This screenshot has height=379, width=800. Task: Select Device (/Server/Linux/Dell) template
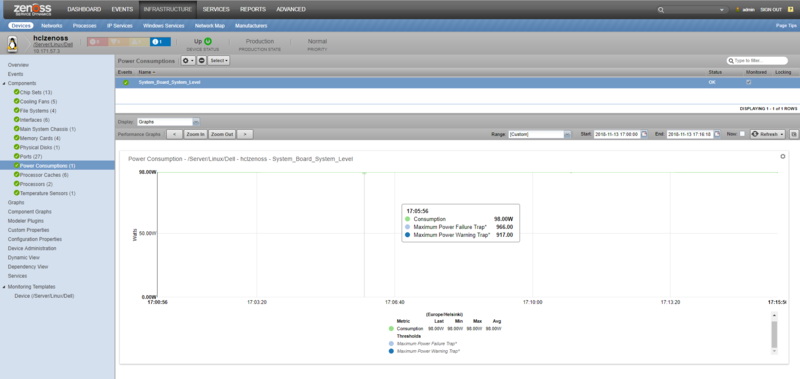coord(44,296)
